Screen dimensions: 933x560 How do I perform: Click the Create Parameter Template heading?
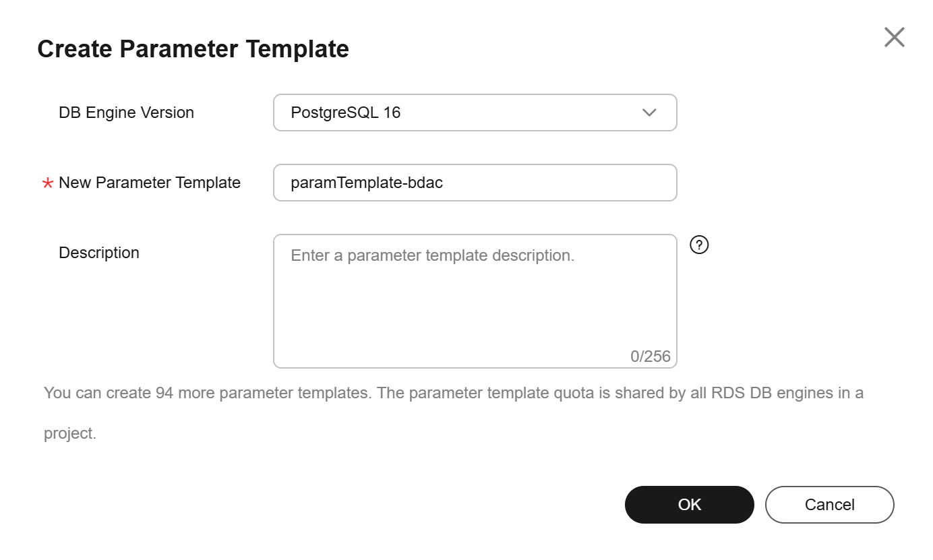(193, 49)
